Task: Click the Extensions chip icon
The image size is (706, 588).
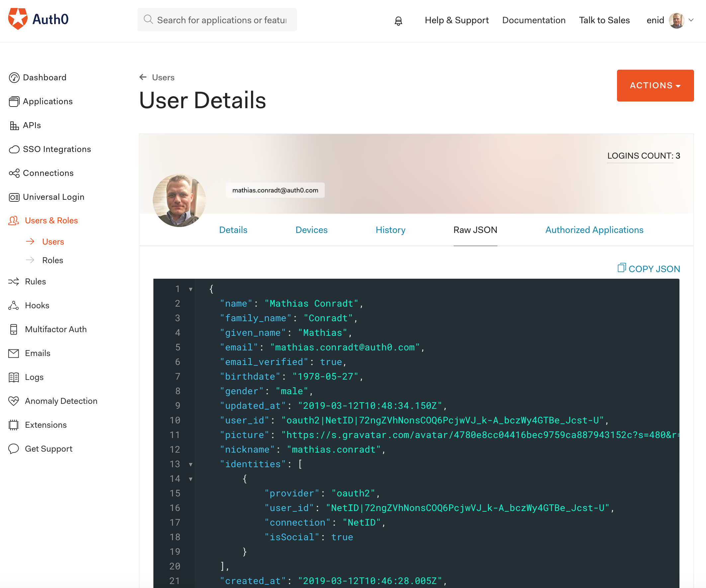Action: click(13, 425)
